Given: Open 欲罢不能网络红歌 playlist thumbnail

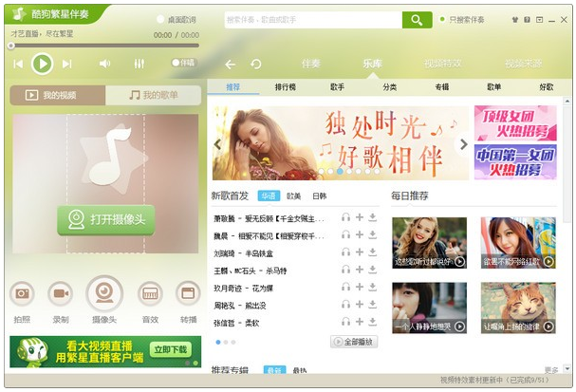Looking at the screenshot, I should click(518, 243).
